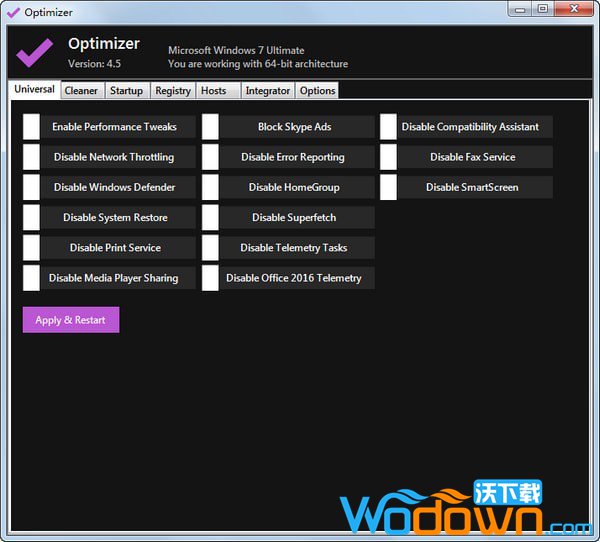Click the Disable HomeGroup label button
This screenshot has height=542, width=600.
[x=297, y=187]
